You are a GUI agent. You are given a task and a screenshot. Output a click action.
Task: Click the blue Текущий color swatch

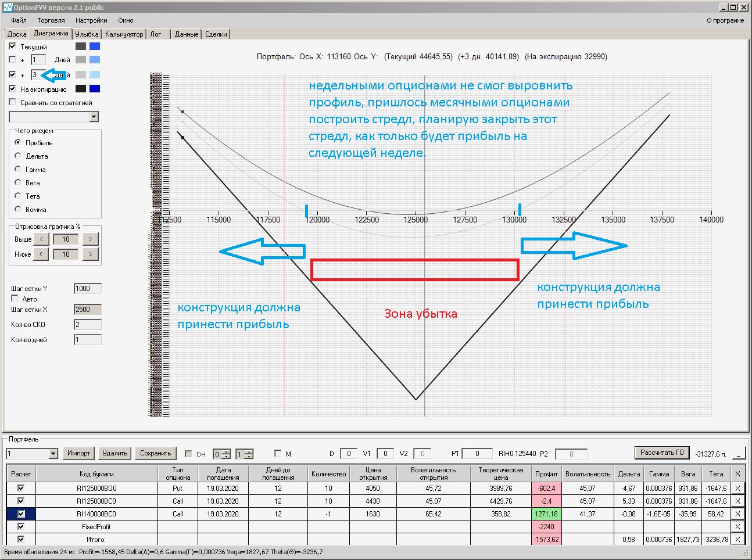click(95, 46)
